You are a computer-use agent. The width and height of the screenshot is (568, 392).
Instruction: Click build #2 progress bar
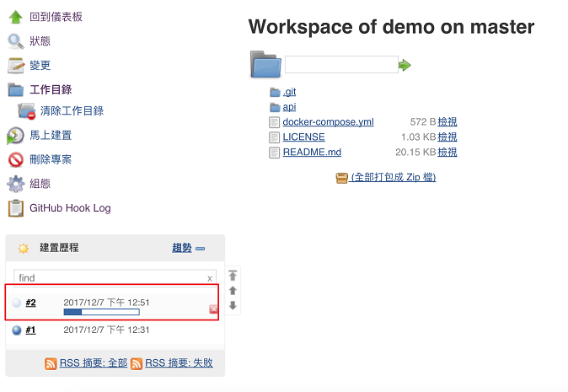(x=101, y=312)
